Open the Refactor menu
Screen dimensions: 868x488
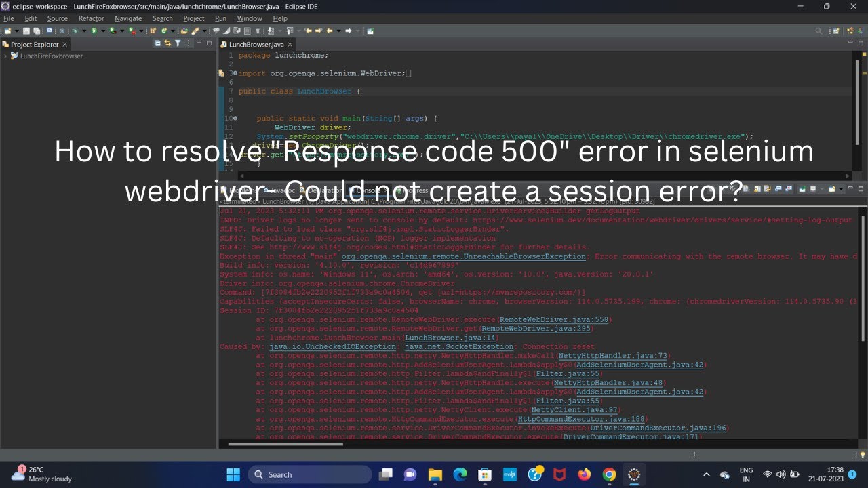(x=92, y=18)
